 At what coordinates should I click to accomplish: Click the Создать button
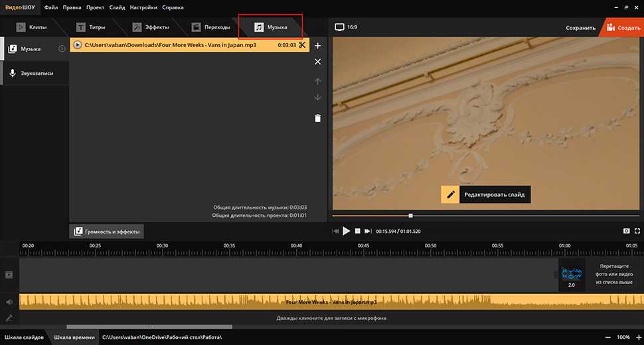tap(621, 28)
